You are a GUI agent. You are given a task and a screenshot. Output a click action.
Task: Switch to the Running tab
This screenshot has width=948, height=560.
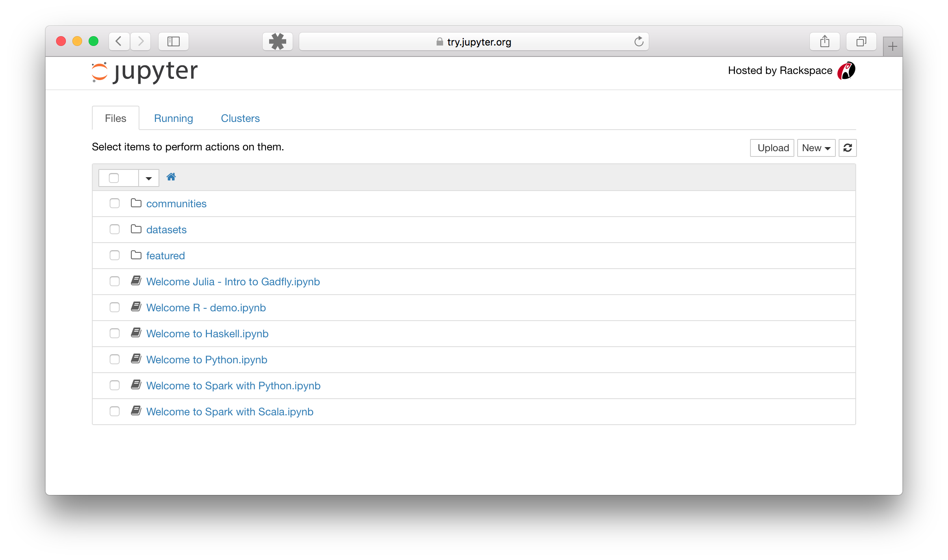pos(173,118)
